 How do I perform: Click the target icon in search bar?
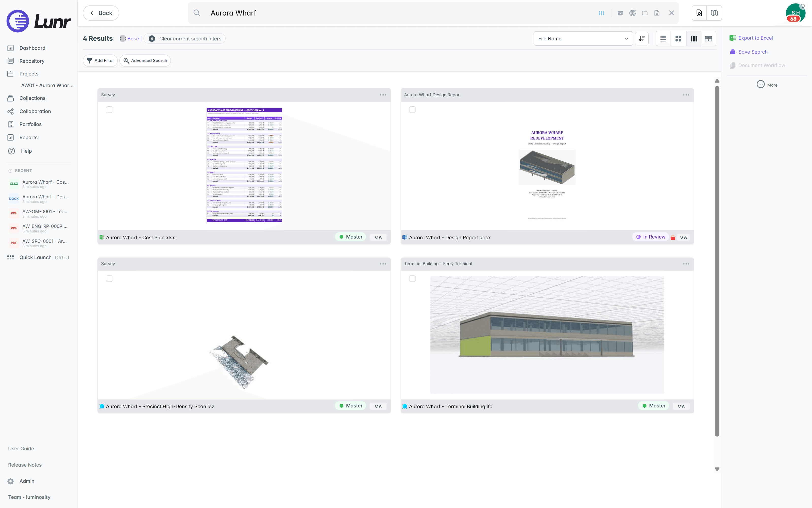pos(633,13)
